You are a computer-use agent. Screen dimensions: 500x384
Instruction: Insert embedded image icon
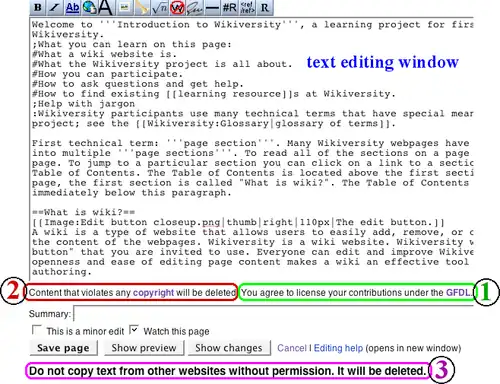coord(124,7)
